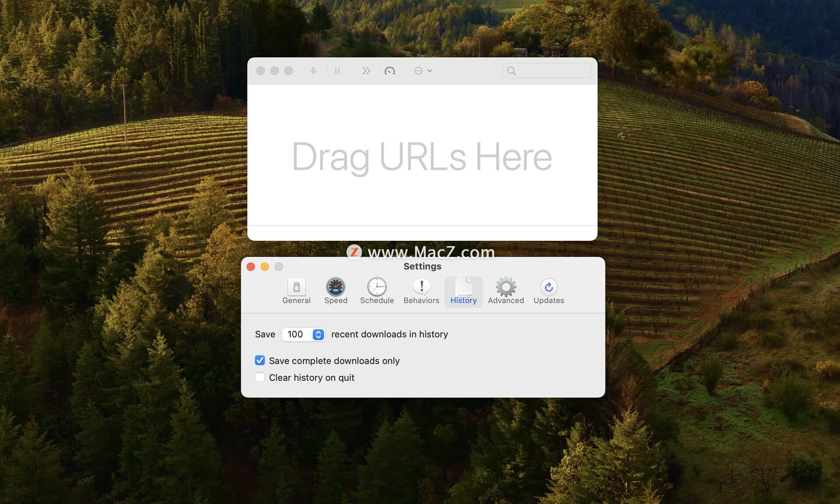Open the speed gauge toolbar icon
Screen dimensions: 840x504
click(x=390, y=71)
